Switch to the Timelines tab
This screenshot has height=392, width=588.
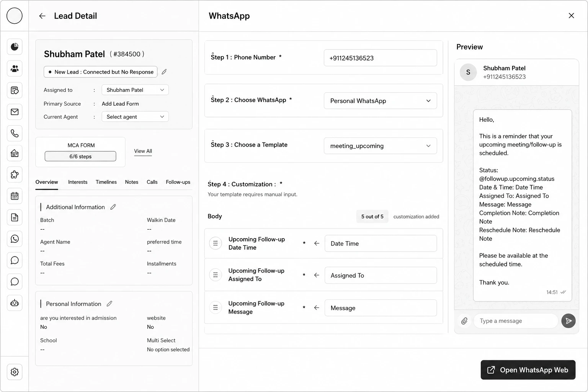pos(106,182)
